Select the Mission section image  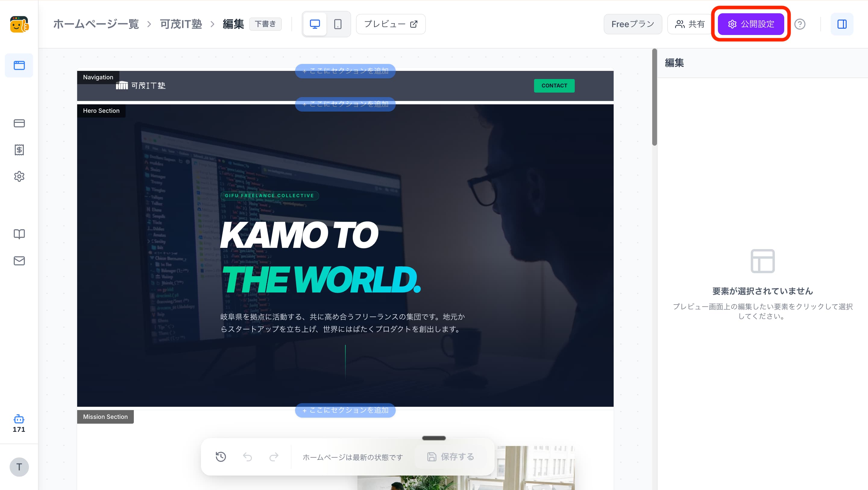tap(466, 468)
